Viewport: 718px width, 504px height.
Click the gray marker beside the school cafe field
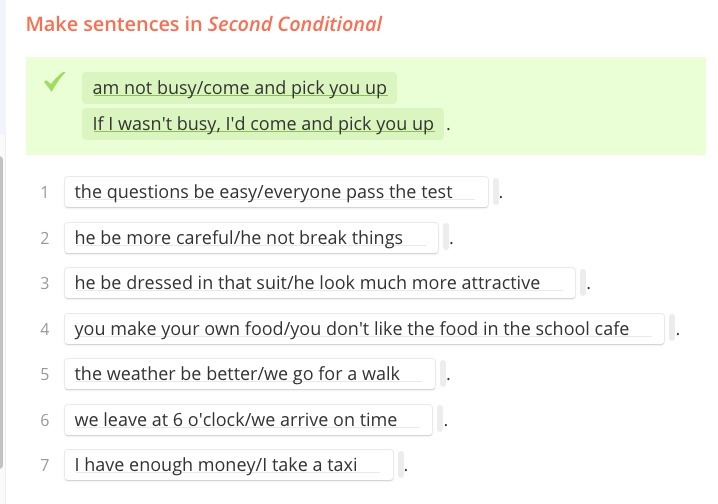coord(673,328)
